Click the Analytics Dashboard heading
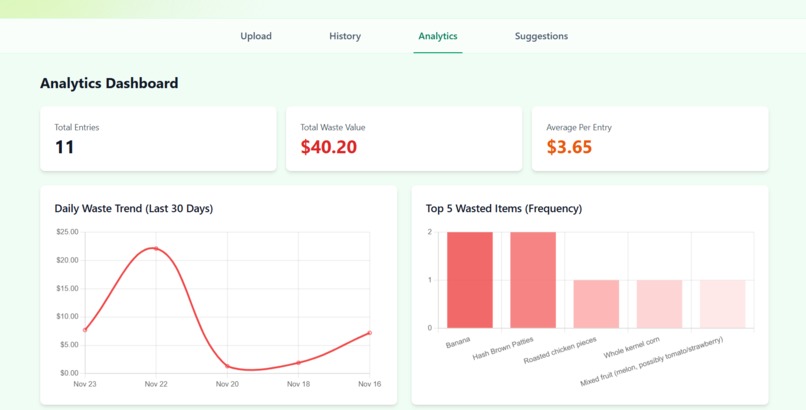 (109, 83)
